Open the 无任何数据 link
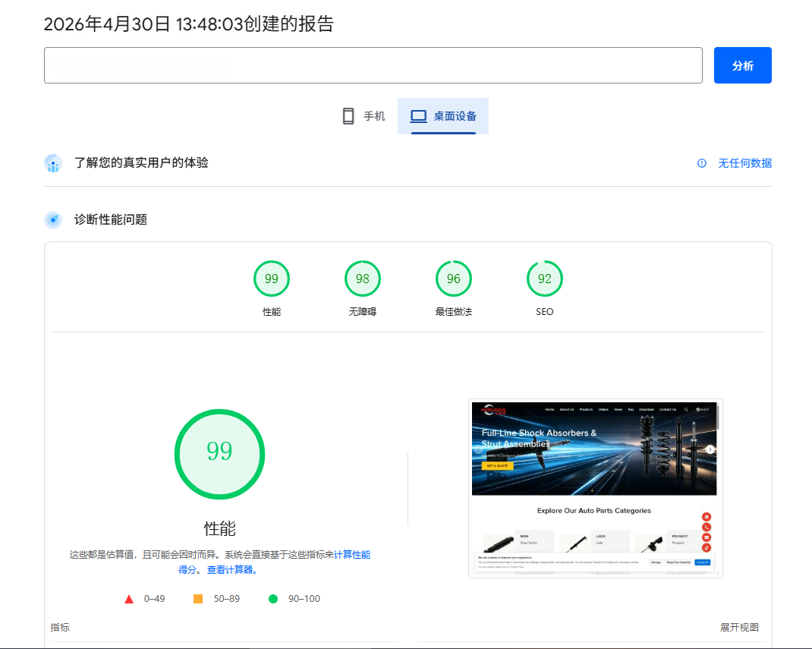This screenshot has width=812, height=649. 744,163
